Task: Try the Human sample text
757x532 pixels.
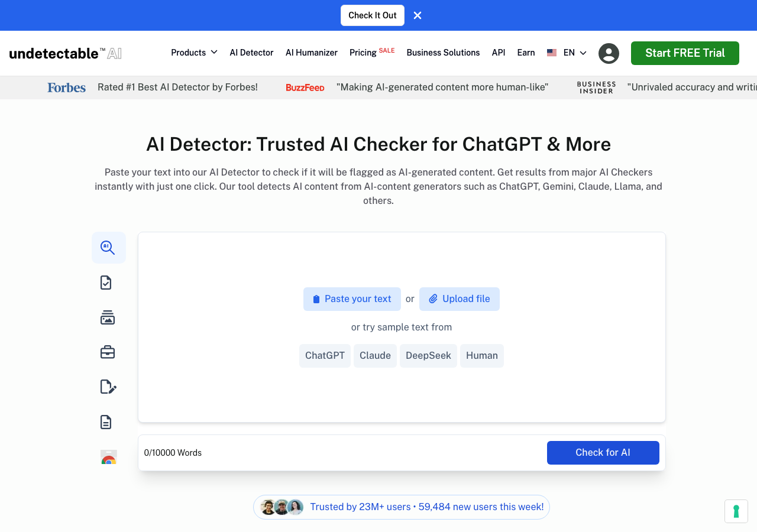Action: 482,356
